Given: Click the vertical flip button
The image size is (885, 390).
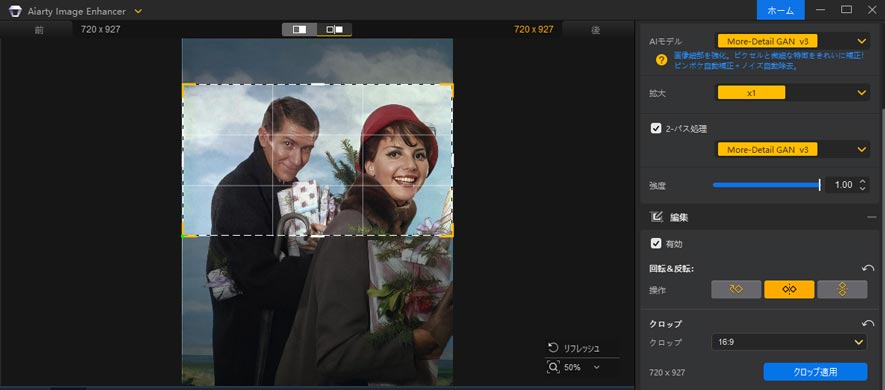Looking at the screenshot, I should tap(842, 289).
